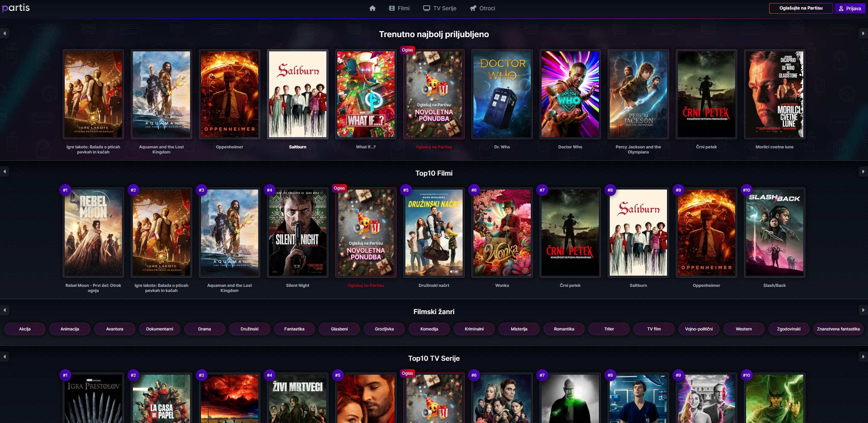
Task: Click the Prijava login button
Action: tap(850, 8)
